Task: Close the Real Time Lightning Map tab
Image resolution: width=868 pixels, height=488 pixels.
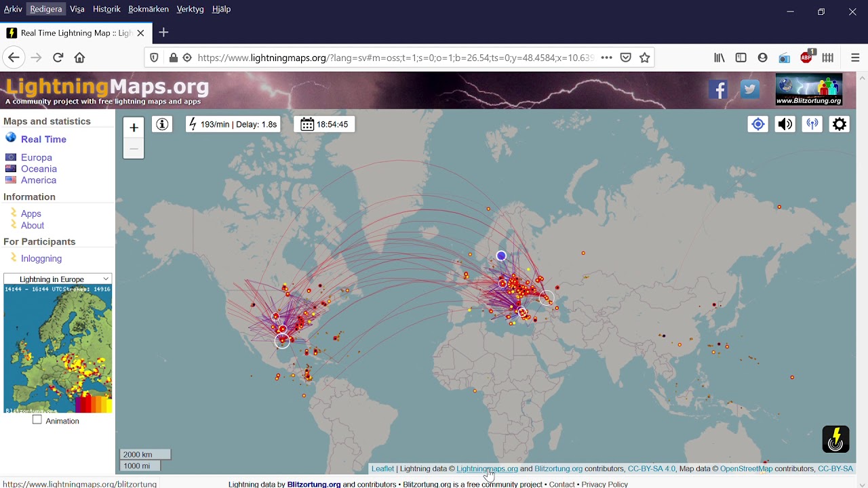Action: tap(140, 33)
